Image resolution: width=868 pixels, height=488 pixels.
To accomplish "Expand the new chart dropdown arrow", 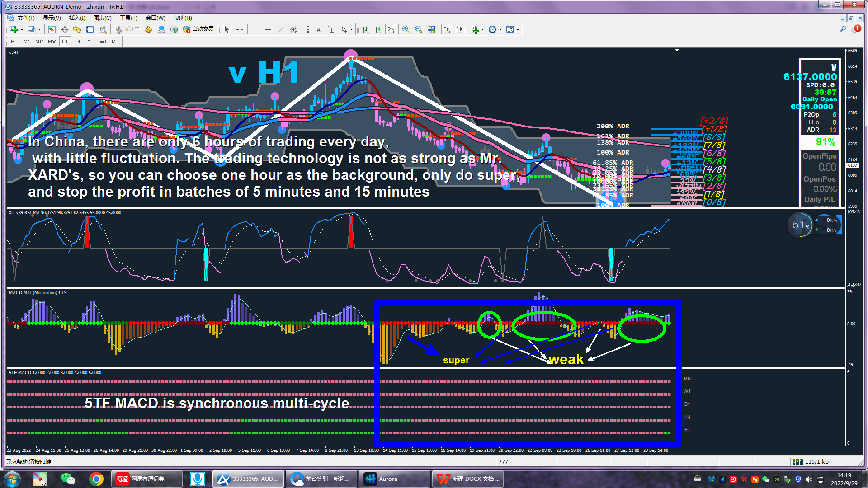I will [22, 29].
